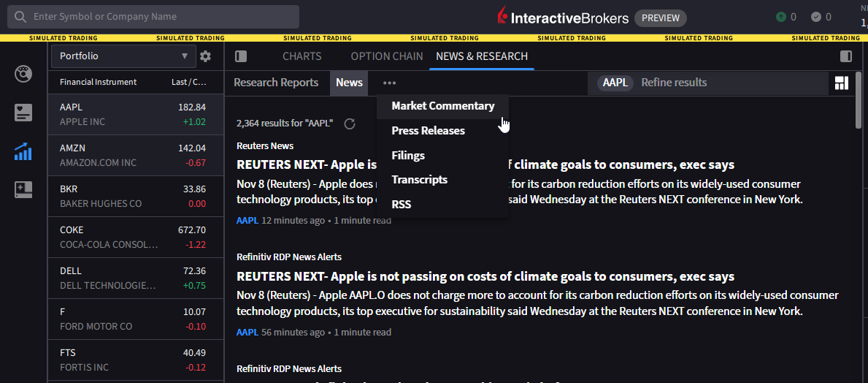
Task: Click the PREVIEW badge button
Action: (661, 18)
